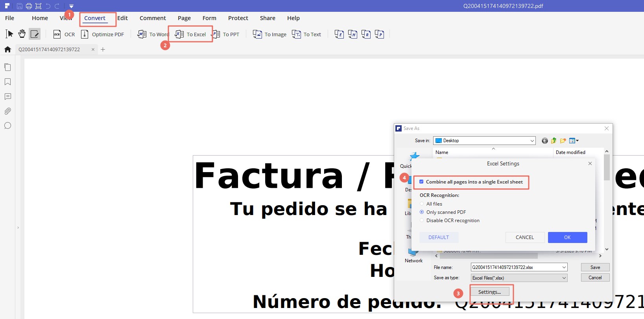The height and width of the screenshot is (319, 644).
Task: Switch to the Form tab
Action: (x=209, y=18)
